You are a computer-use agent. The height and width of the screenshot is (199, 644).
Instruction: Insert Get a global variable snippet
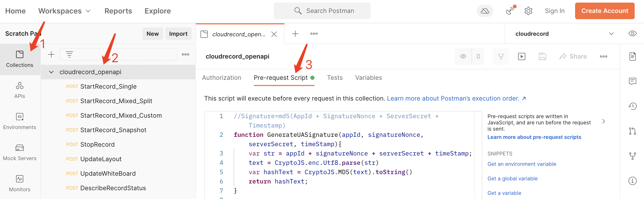click(512, 179)
